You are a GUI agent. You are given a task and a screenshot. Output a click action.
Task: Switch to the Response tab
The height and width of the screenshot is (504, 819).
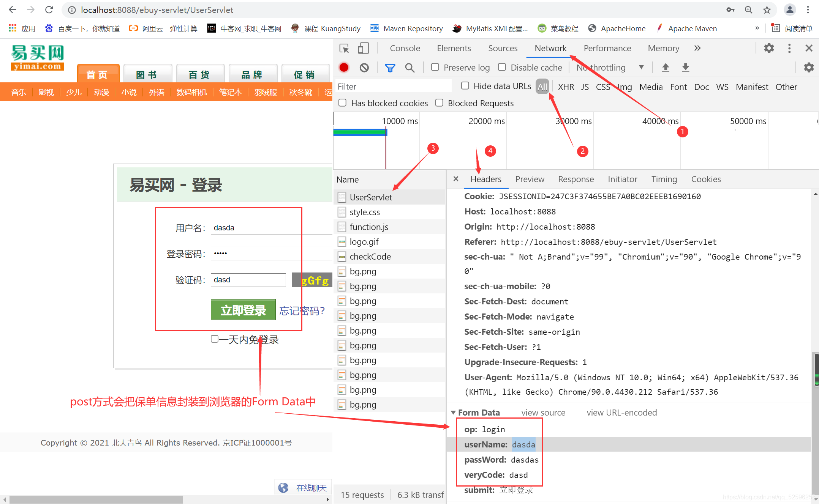click(576, 179)
